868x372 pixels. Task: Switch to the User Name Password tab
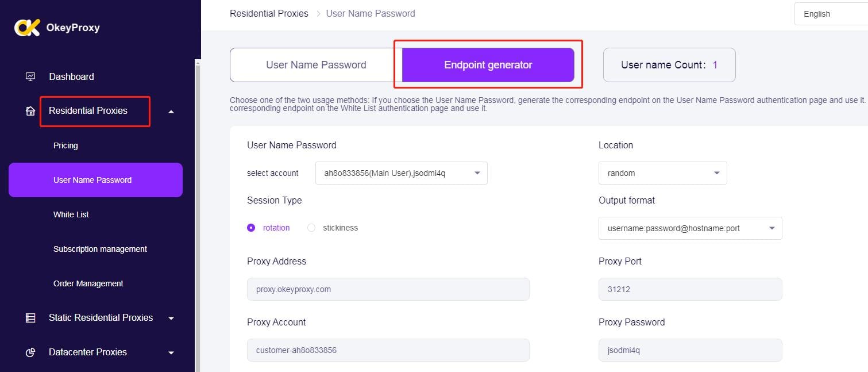pyautogui.click(x=316, y=65)
